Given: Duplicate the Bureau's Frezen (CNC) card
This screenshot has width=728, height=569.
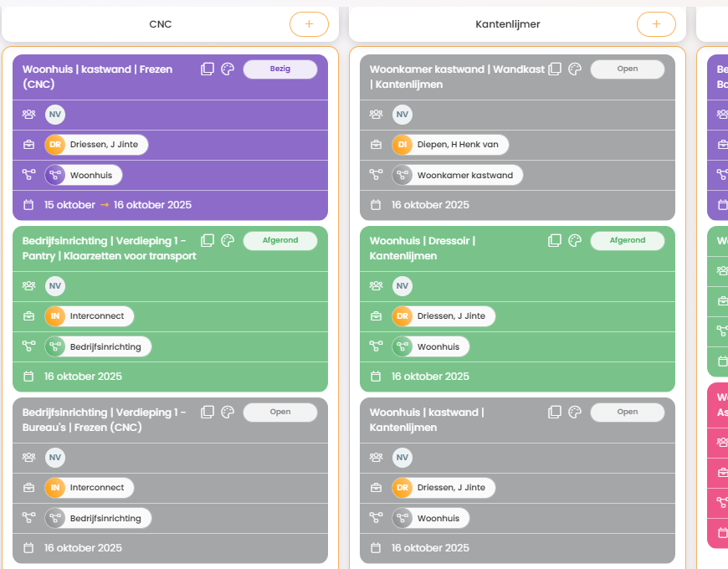Looking at the screenshot, I should pos(208,413).
